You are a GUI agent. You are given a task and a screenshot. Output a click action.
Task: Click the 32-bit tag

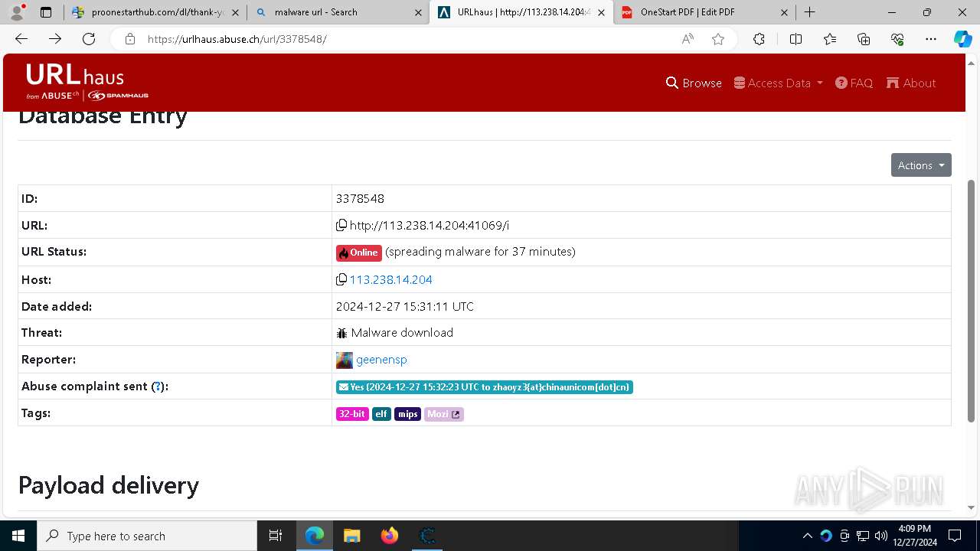352,414
